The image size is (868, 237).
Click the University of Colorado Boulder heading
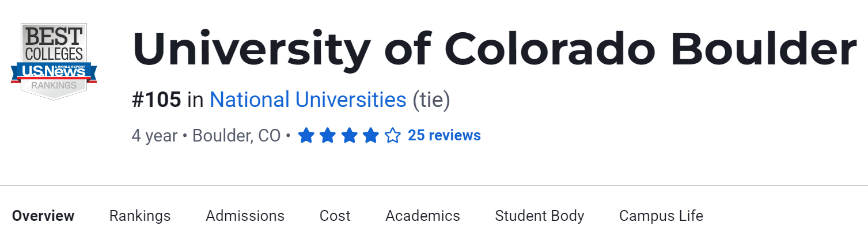point(494,49)
